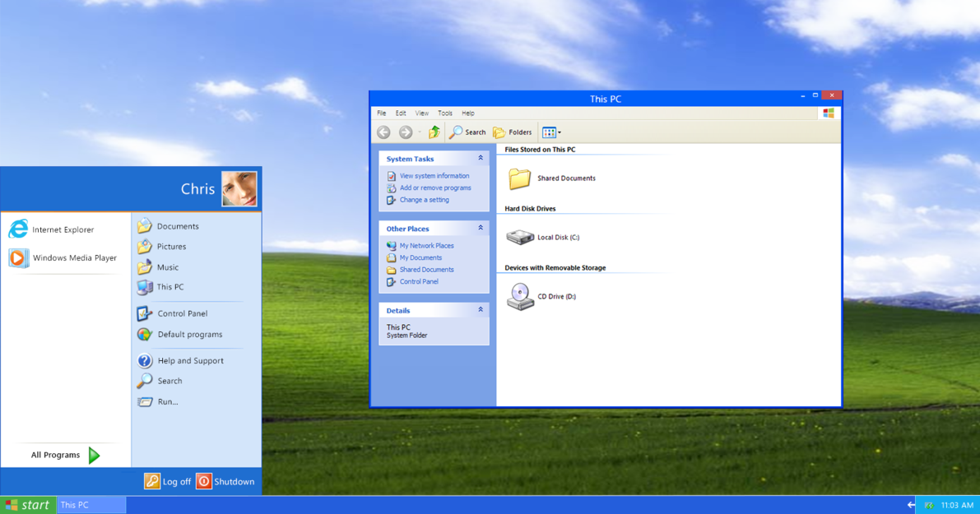This screenshot has width=980, height=514.
Task: Open the File menu
Action: pyautogui.click(x=381, y=113)
